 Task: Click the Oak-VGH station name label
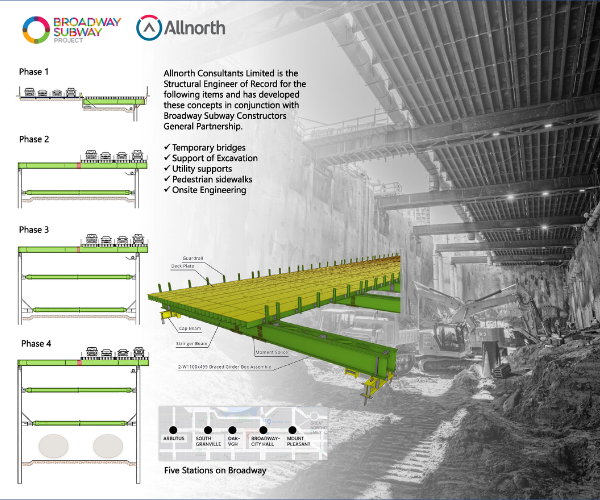coord(233,441)
